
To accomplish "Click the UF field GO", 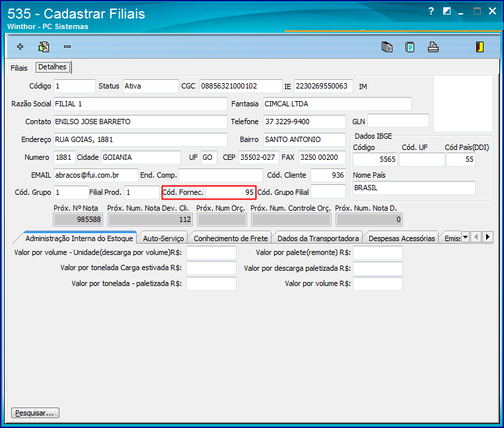I will pos(209,157).
